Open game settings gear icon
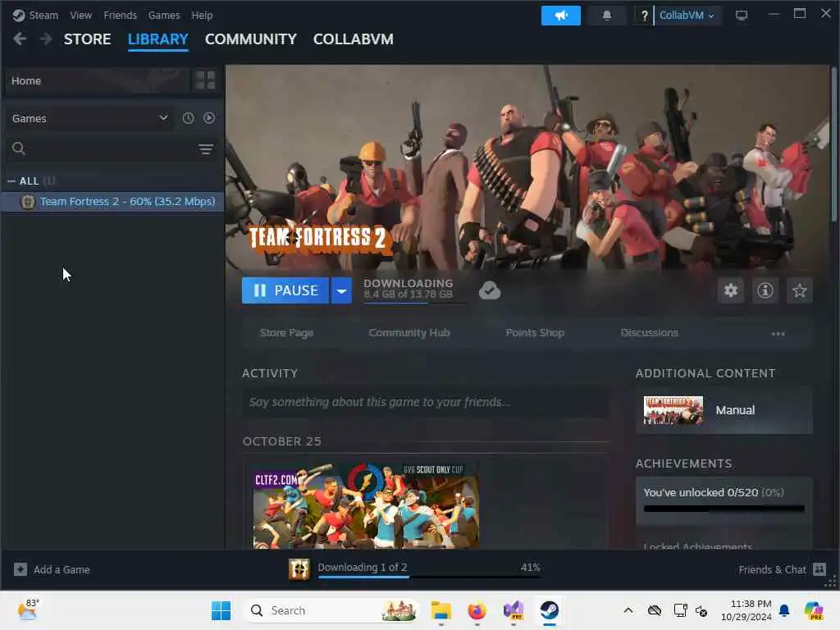 (731, 290)
